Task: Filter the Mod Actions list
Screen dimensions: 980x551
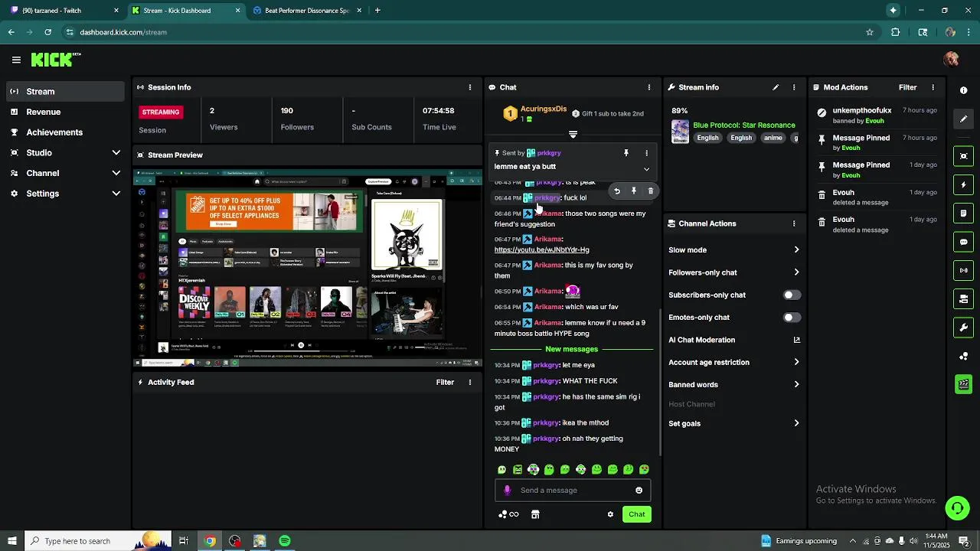Action: click(x=908, y=87)
